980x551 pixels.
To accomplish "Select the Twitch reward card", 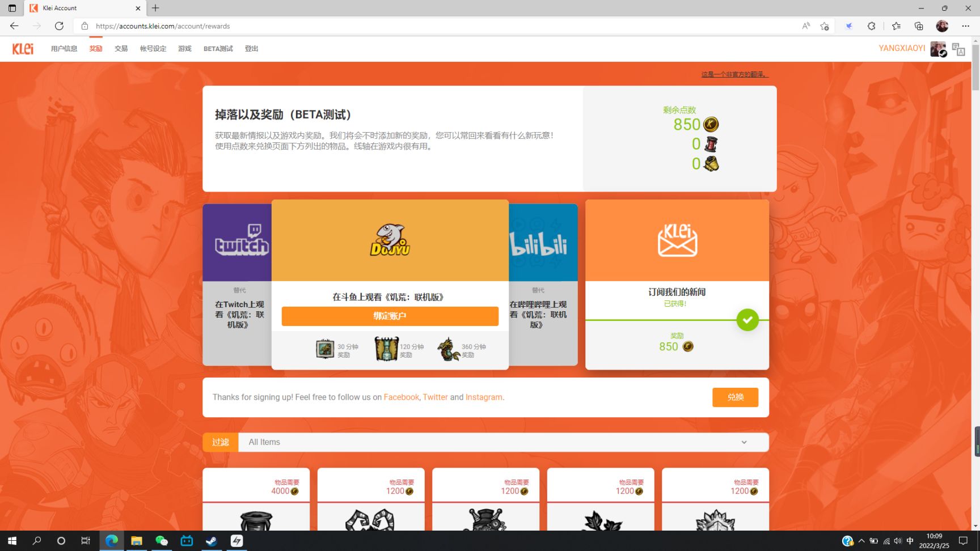I will 237,285.
